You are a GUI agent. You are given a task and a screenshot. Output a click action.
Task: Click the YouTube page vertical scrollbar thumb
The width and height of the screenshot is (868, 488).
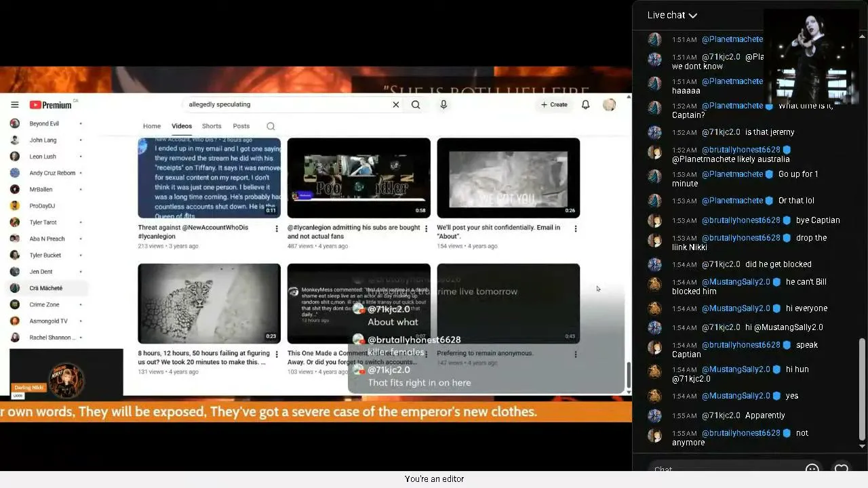[628, 374]
